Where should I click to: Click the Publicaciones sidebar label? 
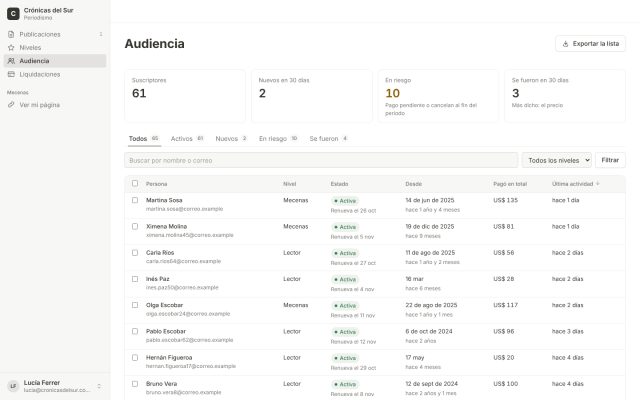(x=40, y=34)
